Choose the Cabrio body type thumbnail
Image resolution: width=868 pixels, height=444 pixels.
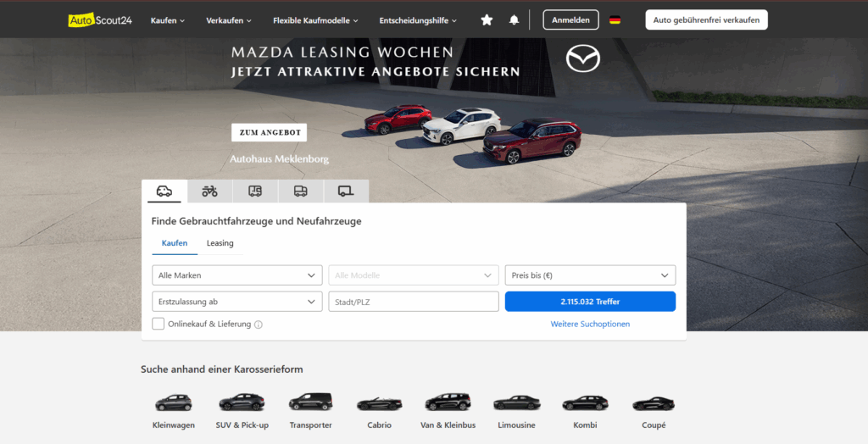click(x=379, y=411)
